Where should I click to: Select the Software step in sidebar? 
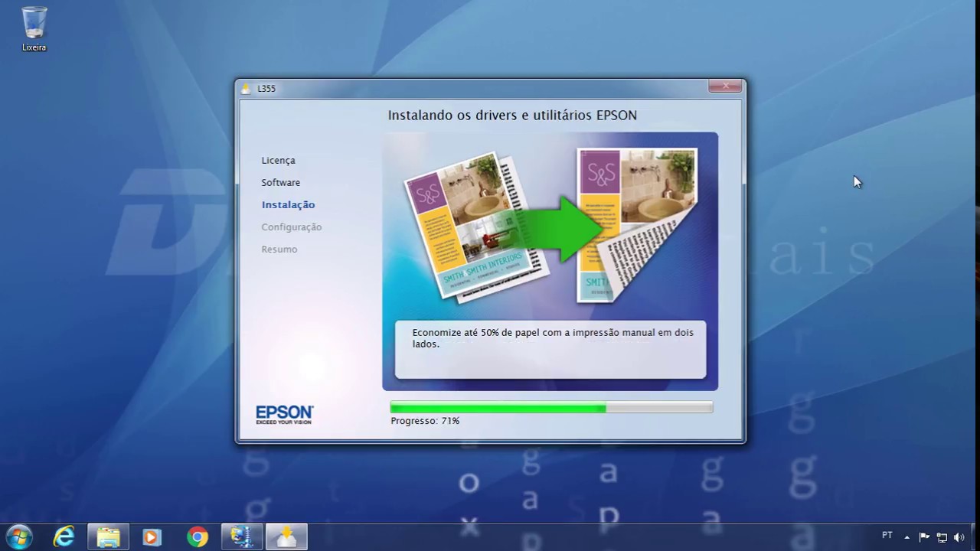[280, 182]
